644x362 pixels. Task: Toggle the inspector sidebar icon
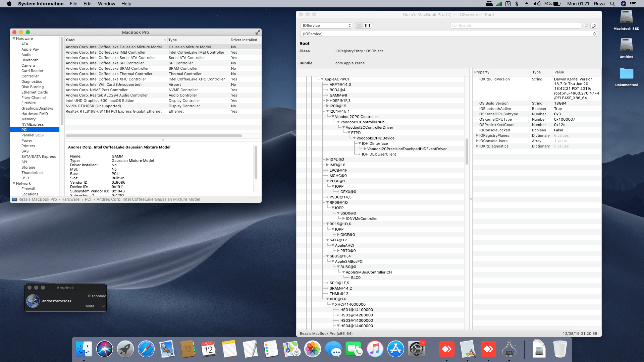[594, 25]
